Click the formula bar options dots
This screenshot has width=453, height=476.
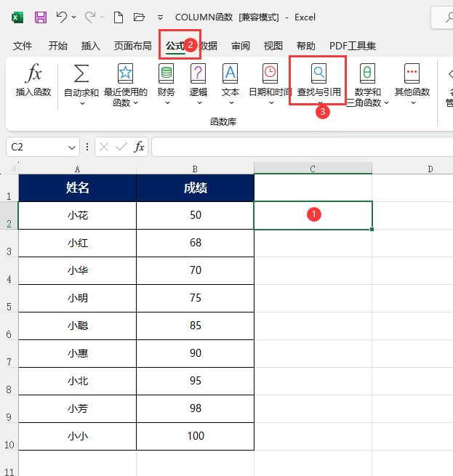(x=87, y=148)
